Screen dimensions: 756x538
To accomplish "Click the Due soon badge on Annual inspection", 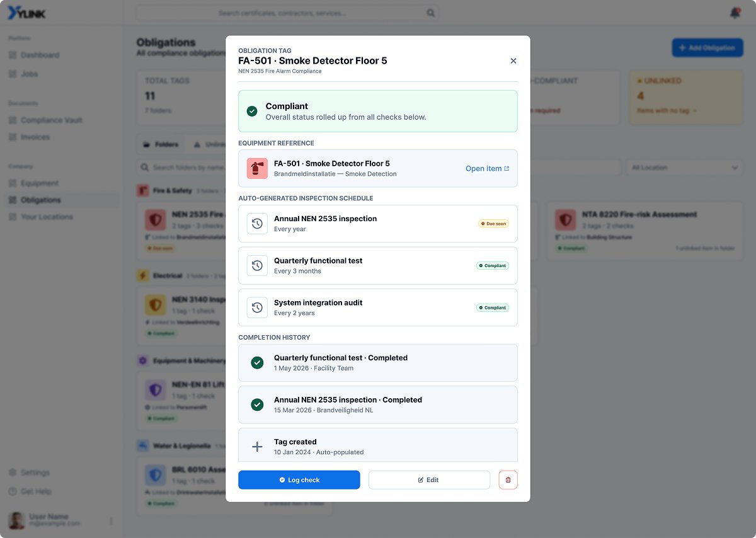I will 493,224.
